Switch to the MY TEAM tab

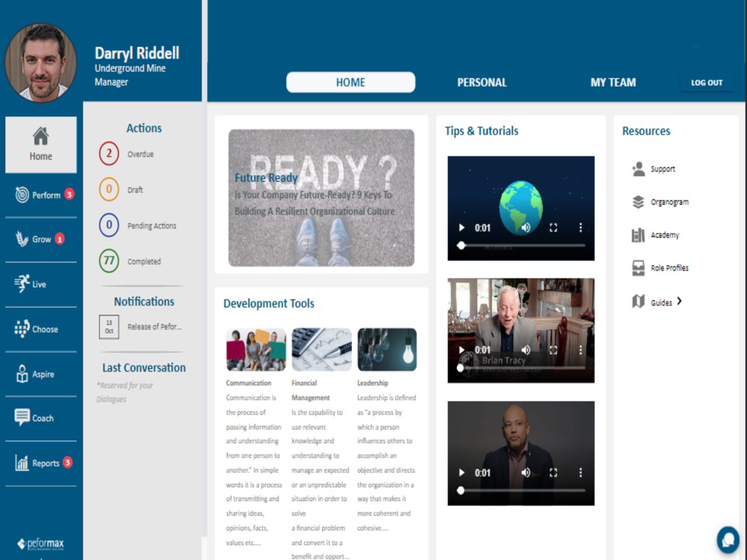pyautogui.click(x=613, y=82)
